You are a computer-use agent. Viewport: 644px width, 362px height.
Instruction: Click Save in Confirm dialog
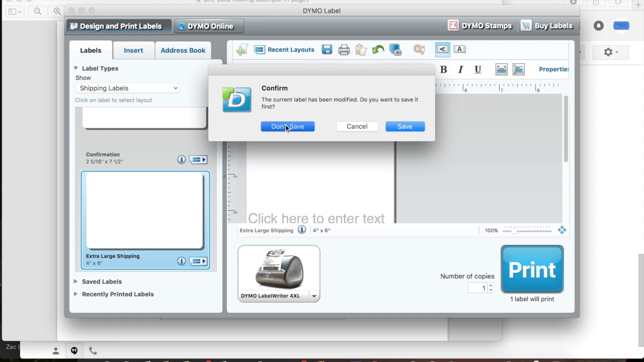405,127
